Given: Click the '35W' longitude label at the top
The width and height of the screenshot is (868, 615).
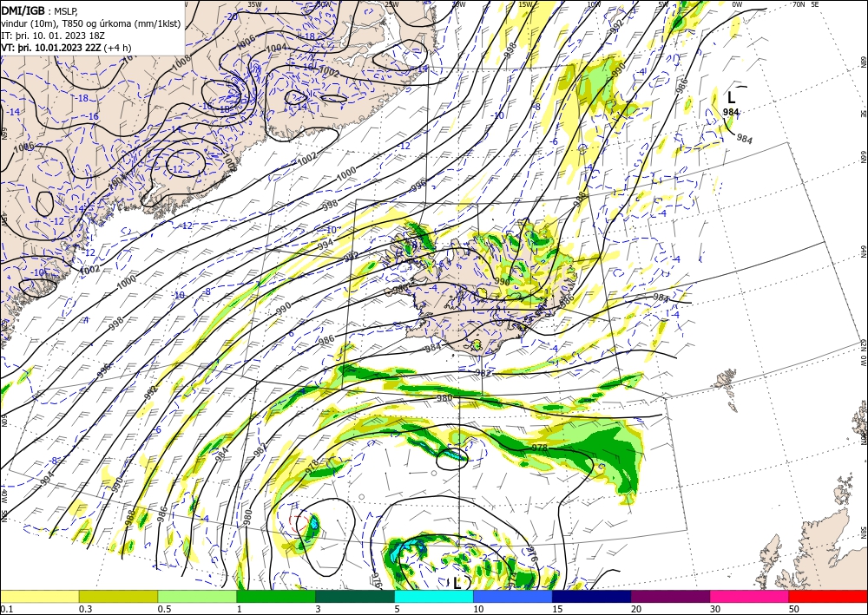Looking at the screenshot, I should (254, 4).
